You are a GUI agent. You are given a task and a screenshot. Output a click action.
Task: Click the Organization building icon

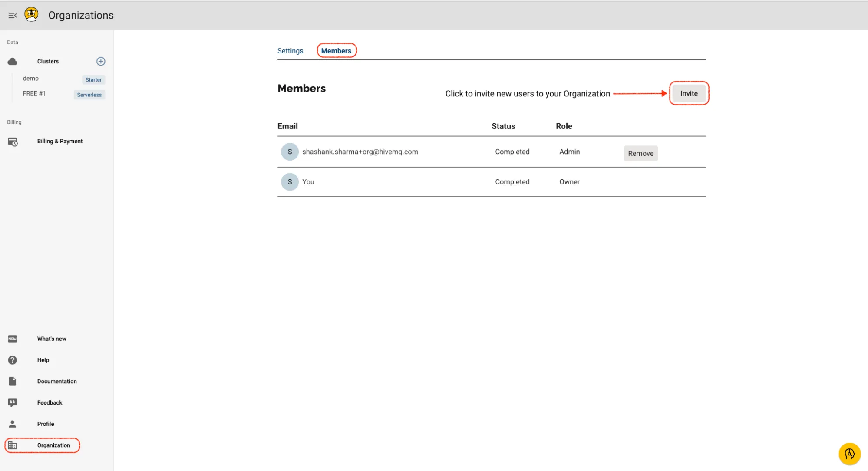pyautogui.click(x=13, y=445)
